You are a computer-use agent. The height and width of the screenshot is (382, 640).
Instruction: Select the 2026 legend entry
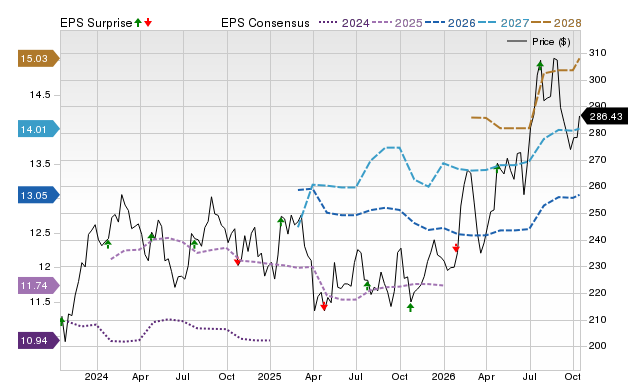450,23
